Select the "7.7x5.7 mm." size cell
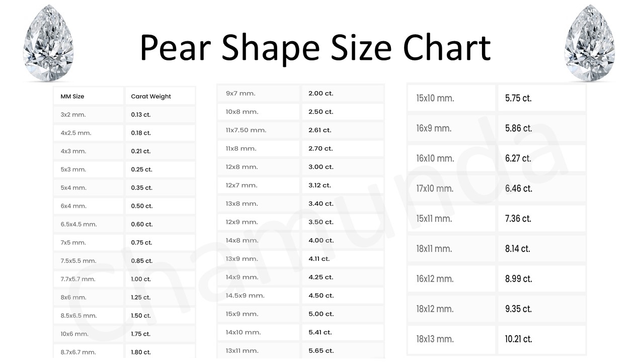Image resolution: width=644 pixels, height=362 pixels. (78, 279)
